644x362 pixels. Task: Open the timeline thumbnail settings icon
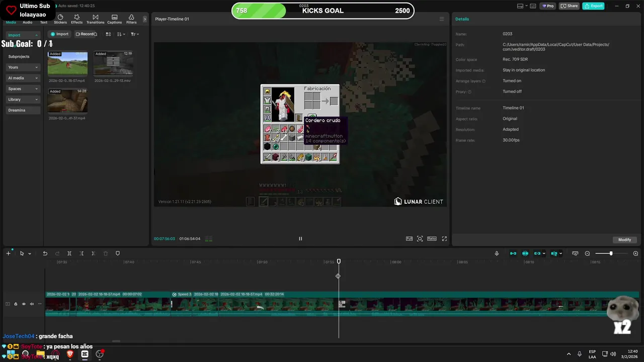pyautogui.click(x=575, y=253)
